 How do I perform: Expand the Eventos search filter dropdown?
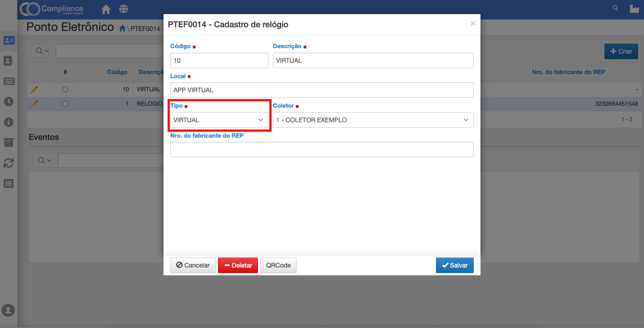(x=45, y=160)
